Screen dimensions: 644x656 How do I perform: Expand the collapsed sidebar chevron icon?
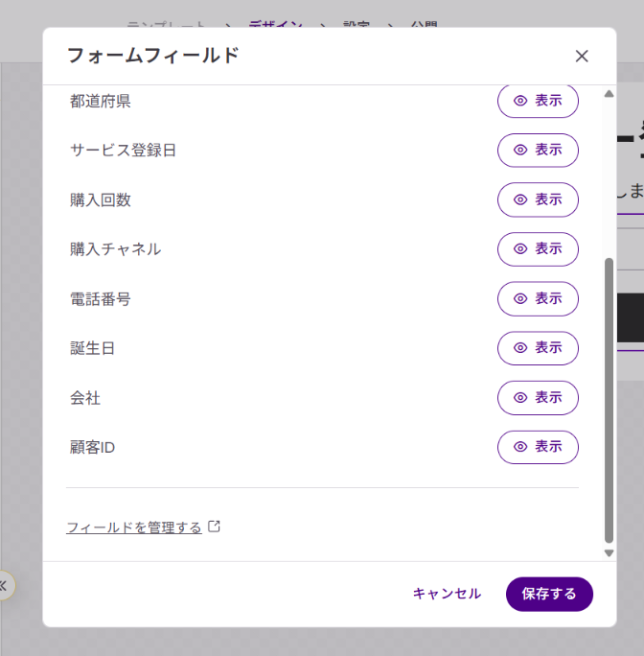[3, 585]
